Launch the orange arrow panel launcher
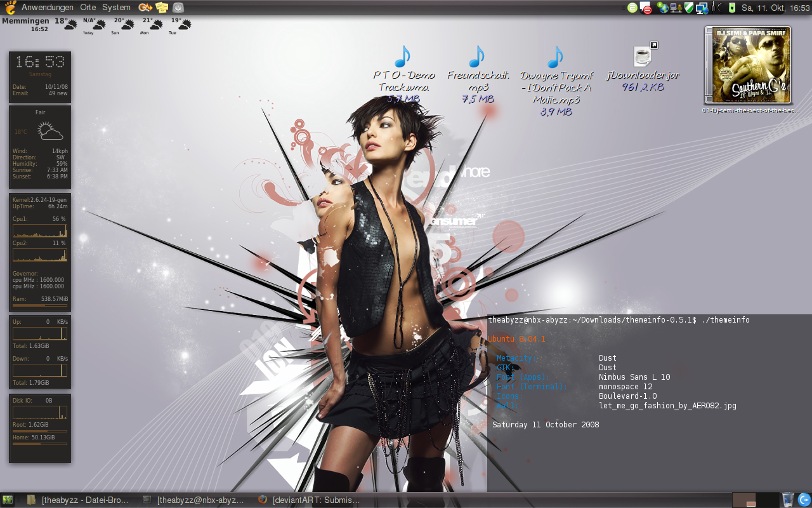 pyautogui.click(x=145, y=8)
